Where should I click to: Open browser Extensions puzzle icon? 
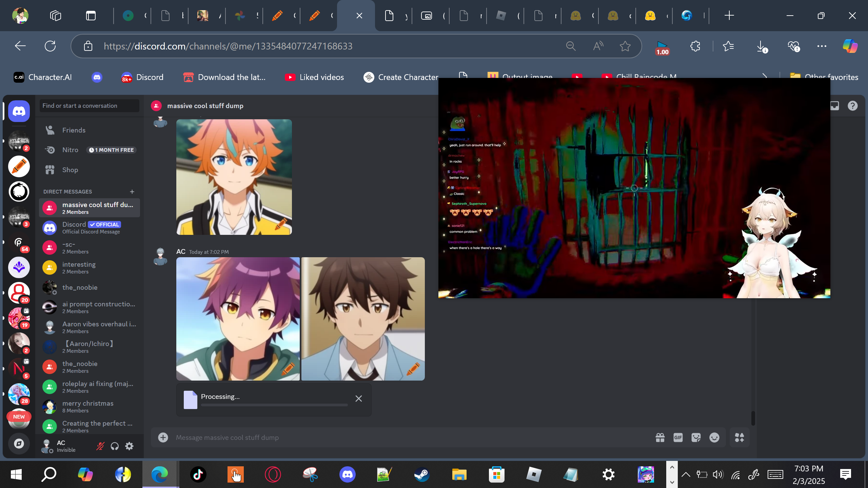(x=695, y=46)
